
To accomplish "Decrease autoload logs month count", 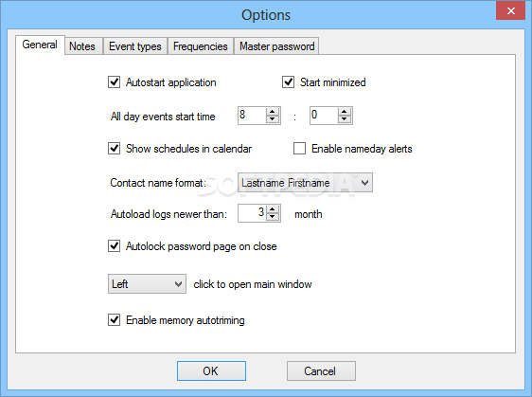I will (x=272, y=217).
